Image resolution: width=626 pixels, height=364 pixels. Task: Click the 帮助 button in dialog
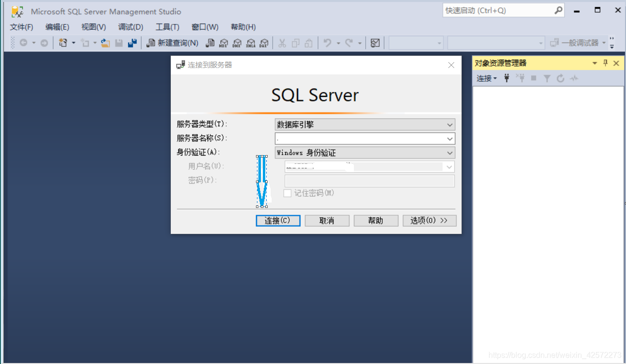tap(376, 221)
